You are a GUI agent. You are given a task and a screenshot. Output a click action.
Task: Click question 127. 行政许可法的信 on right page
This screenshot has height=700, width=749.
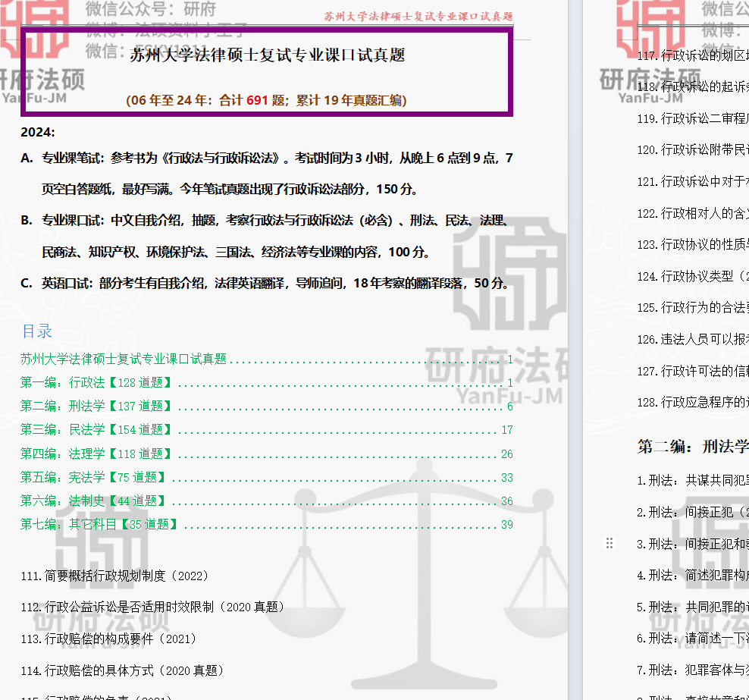point(693,371)
